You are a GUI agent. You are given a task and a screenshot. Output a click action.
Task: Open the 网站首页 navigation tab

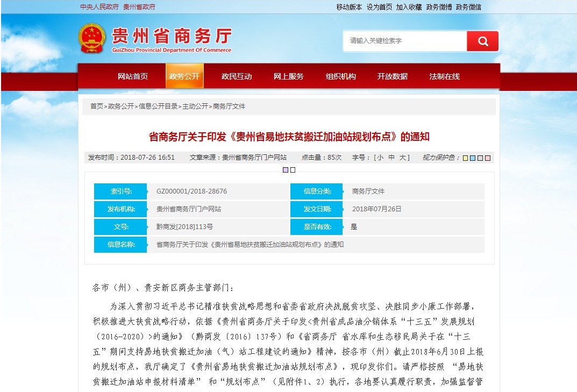pyautogui.click(x=133, y=76)
